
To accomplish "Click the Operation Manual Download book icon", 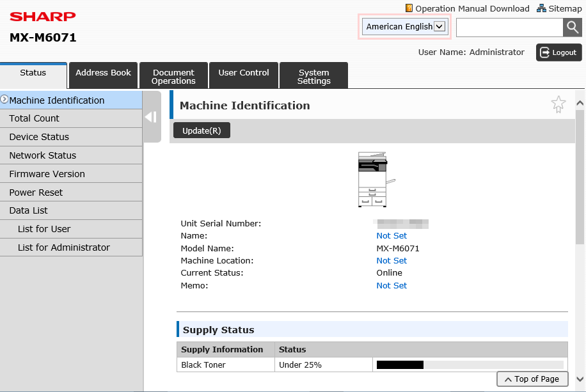I will pyautogui.click(x=409, y=8).
